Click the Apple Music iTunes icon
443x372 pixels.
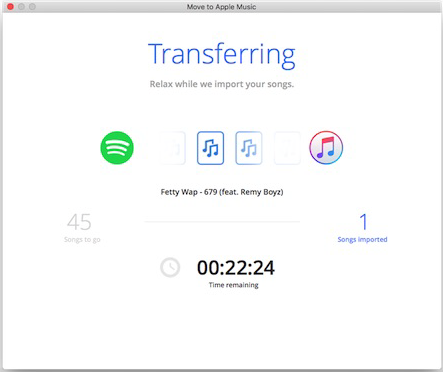coord(326,147)
